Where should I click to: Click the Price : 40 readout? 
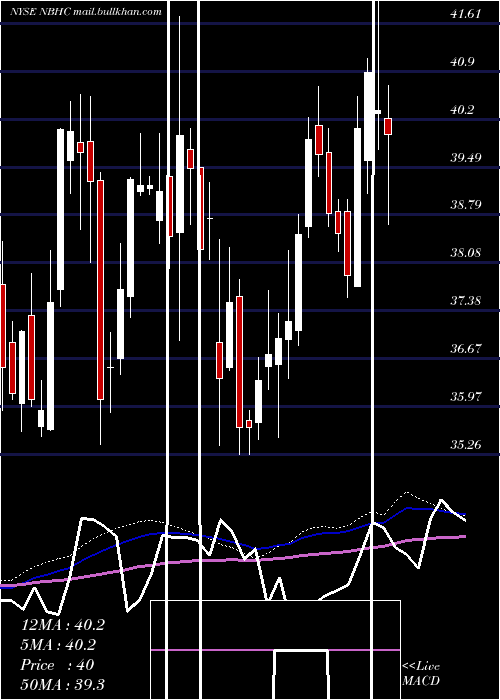[x=57, y=665]
